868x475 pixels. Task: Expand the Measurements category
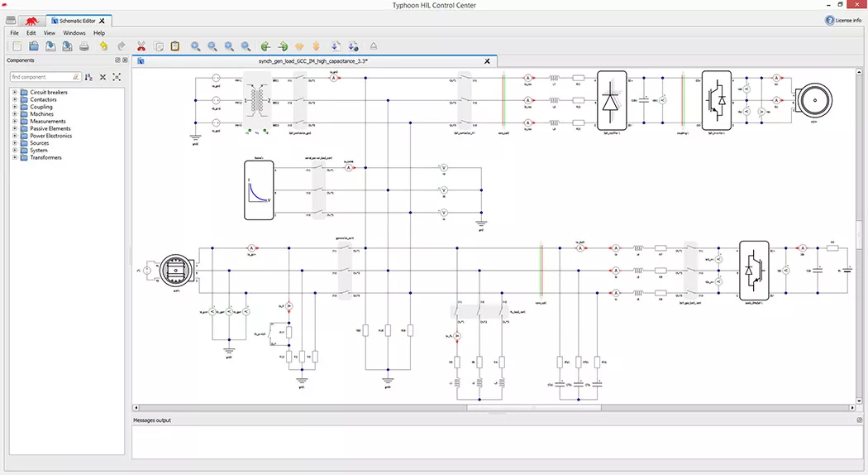click(15, 121)
